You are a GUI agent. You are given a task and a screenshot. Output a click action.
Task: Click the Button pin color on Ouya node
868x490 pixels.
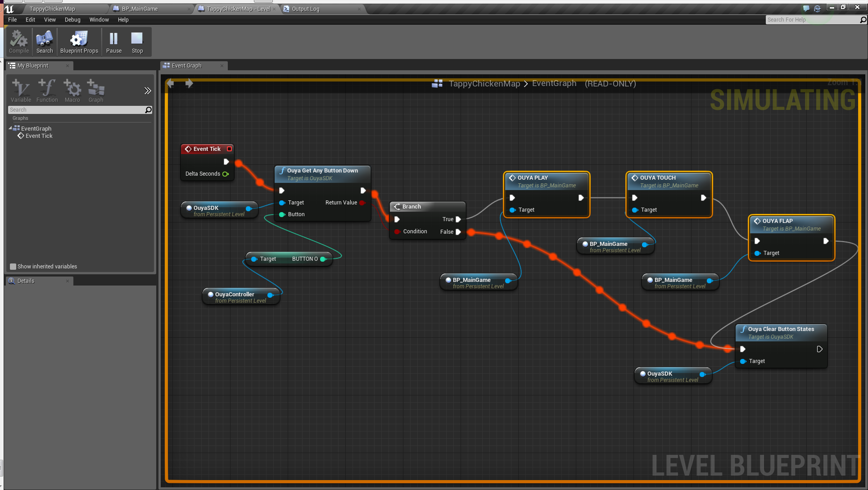click(x=282, y=214)
